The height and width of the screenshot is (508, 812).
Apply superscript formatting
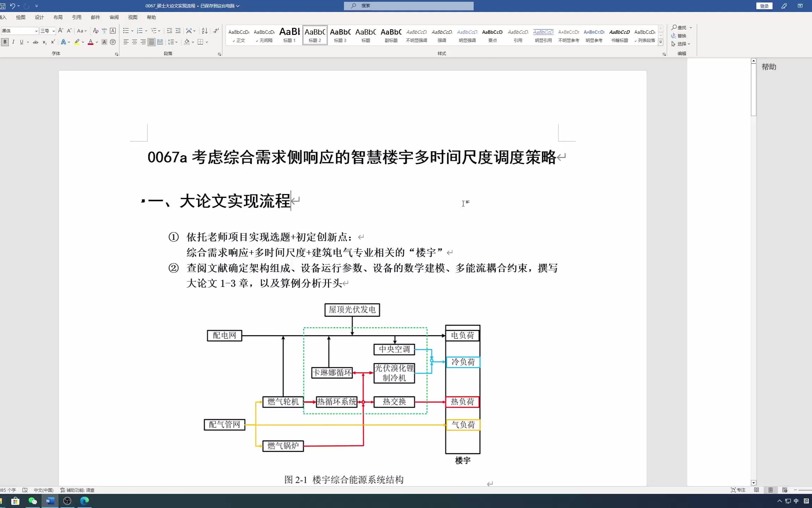tap(53, 42)
